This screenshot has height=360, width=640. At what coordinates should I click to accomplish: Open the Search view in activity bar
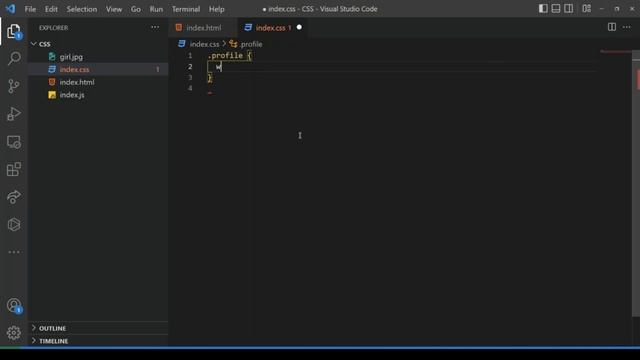coord(14,58)
